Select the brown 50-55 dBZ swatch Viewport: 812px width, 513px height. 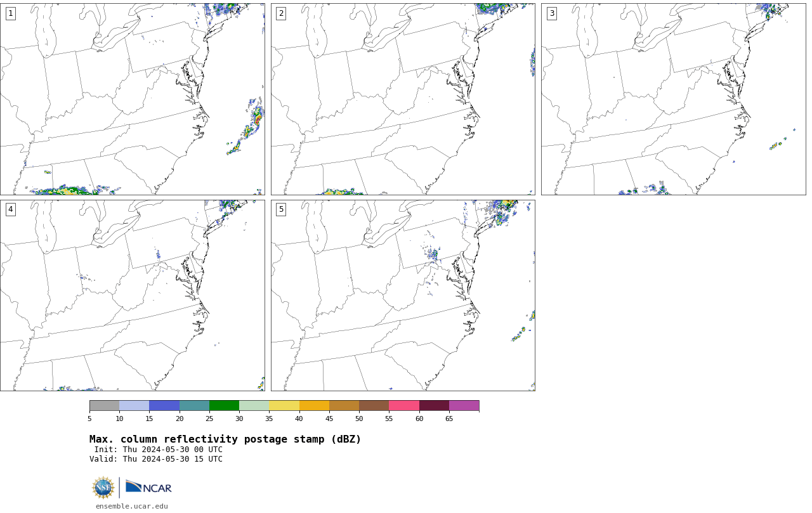374,406
